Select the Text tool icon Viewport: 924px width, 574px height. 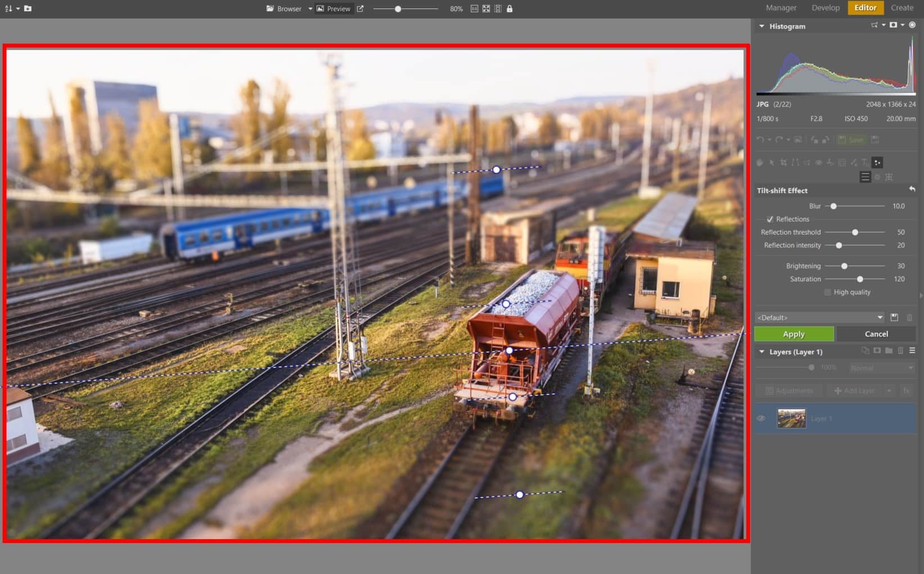tap(865, 163)
